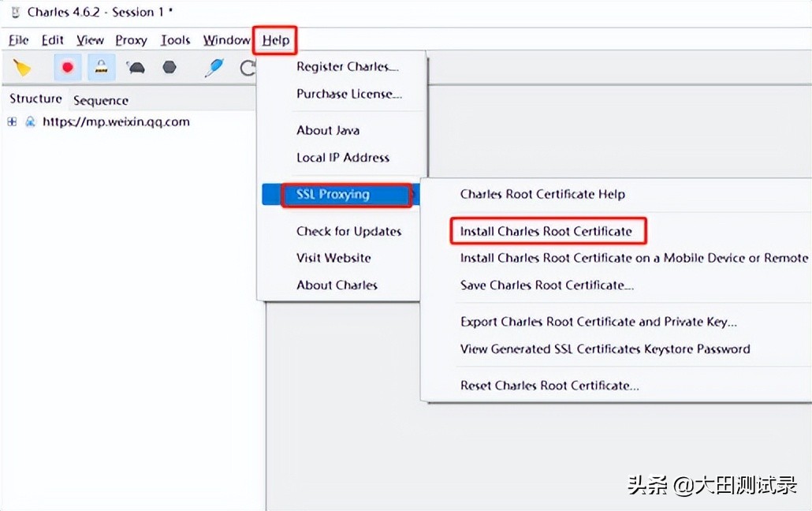
Task: Open the Tools menu
Action: click(175, 40)
